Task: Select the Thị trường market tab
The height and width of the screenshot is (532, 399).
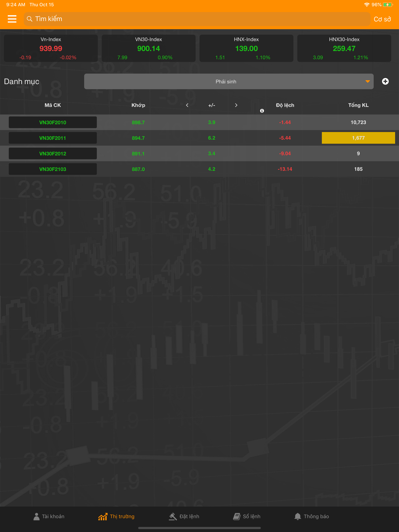Action: pyautogui.click(x=117, y=516)
